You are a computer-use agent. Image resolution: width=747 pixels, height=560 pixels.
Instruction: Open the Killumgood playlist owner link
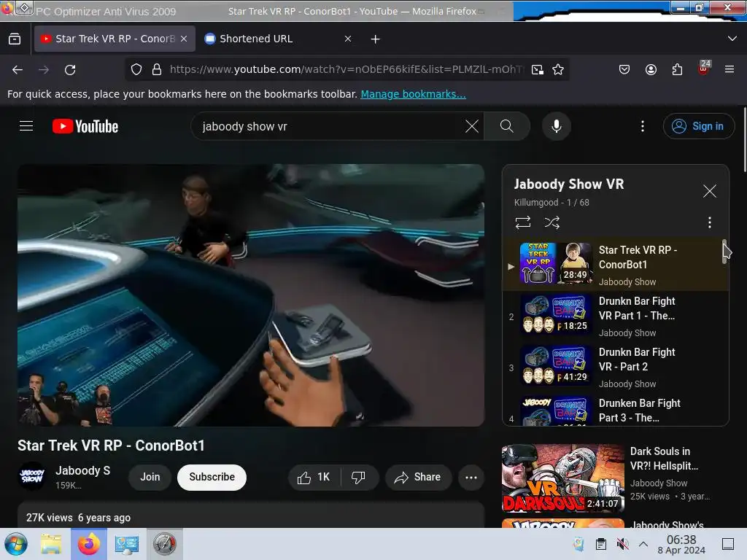(x=536, y=203)
